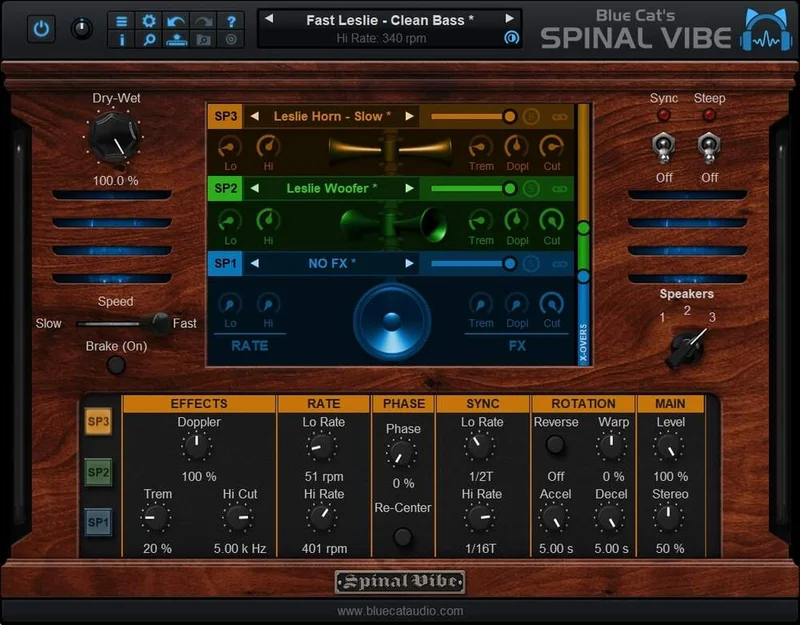Toggle the Brake (On) button
Image resolution: width=800 pixels, height=625 pixels.
[x=116, y=365]
